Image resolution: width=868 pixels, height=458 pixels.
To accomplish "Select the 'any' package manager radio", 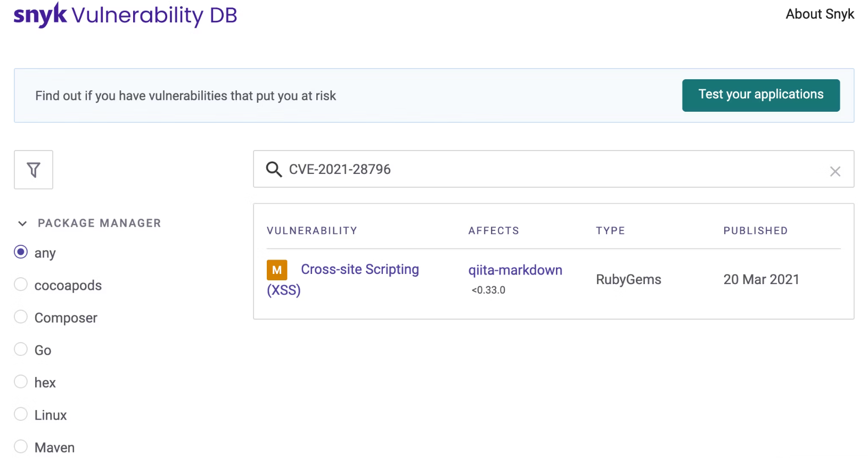I will pyautogui.click(x=21, y=252).
